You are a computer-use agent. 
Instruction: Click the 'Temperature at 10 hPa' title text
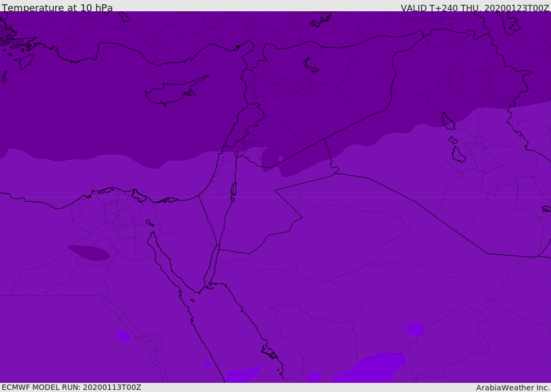(57, 8)
